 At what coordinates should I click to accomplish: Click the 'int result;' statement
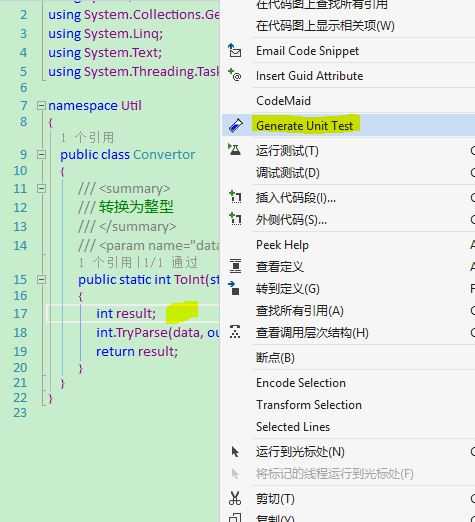click(x=126, y=313)
